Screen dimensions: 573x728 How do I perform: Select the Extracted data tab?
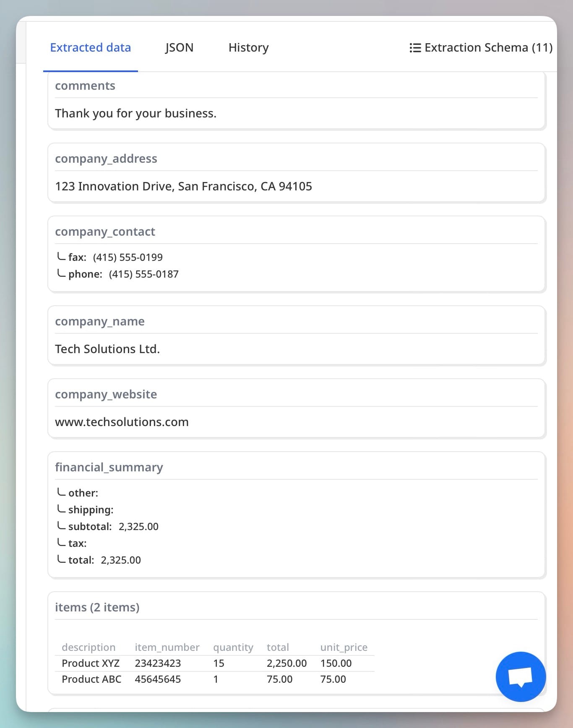[x=91, y=48]
